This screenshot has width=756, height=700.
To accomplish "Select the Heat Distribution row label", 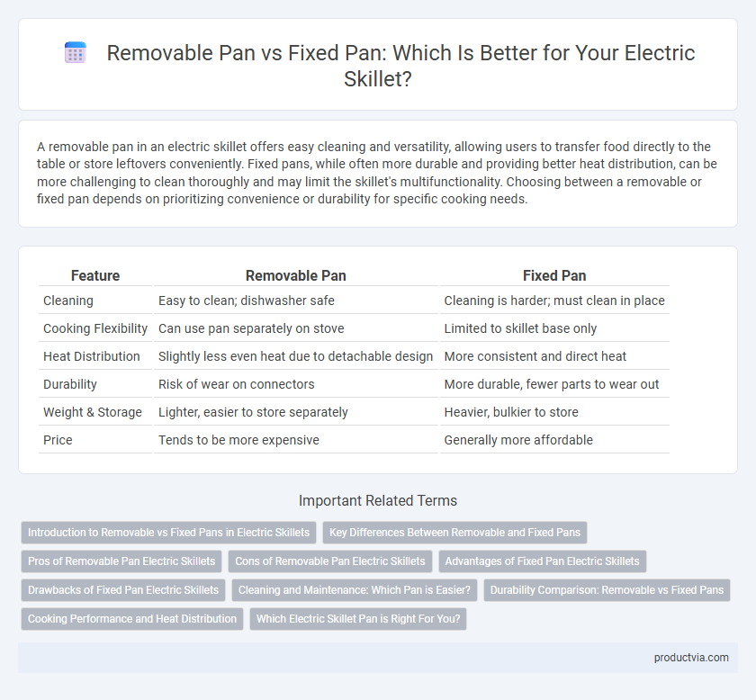I will pyautogui.click(x=92, y=356).
